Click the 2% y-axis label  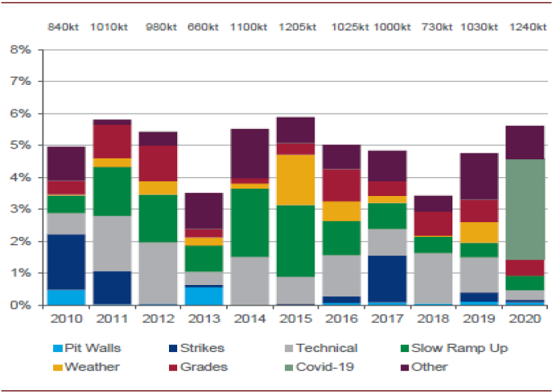20,242
